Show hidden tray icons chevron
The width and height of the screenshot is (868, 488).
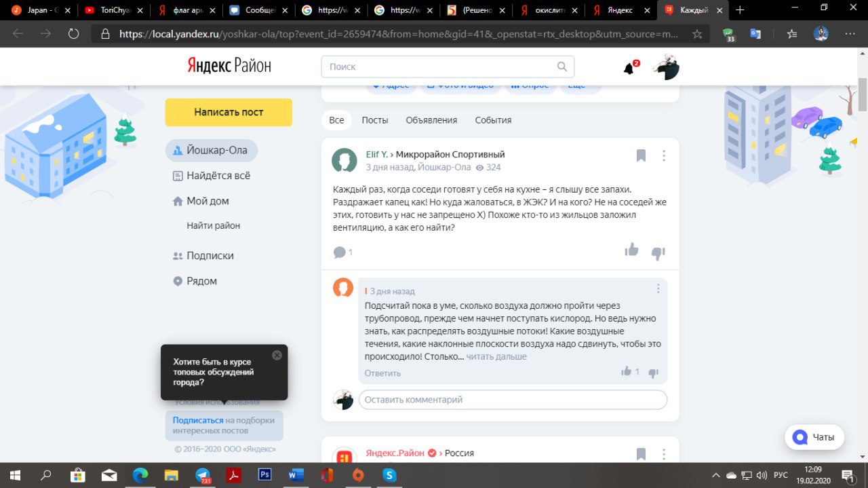click(716, 475)
